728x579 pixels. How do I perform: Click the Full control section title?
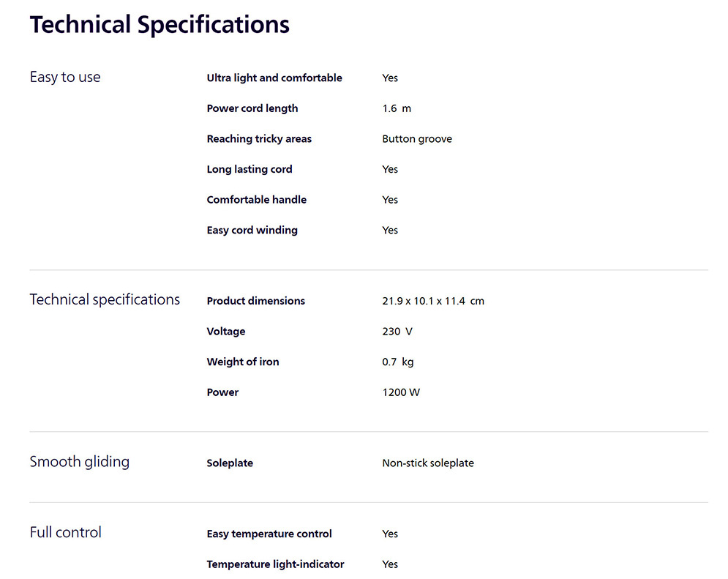[x=66, y=532]
